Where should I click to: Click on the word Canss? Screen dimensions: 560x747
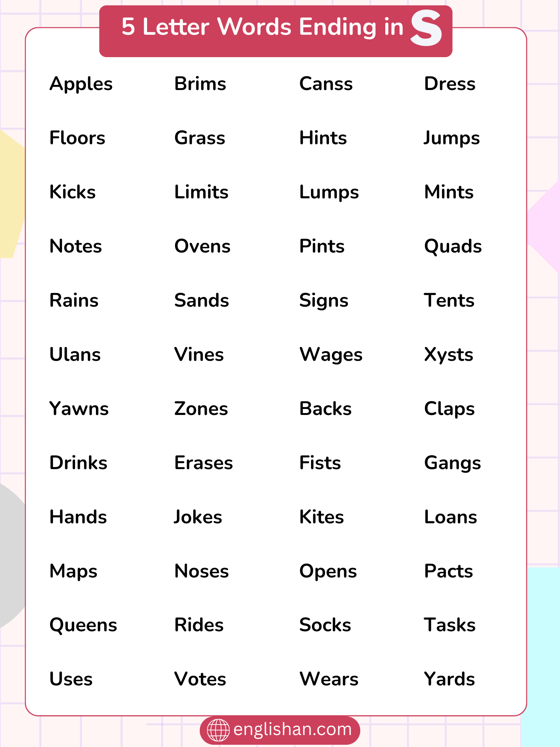point(326,84)
